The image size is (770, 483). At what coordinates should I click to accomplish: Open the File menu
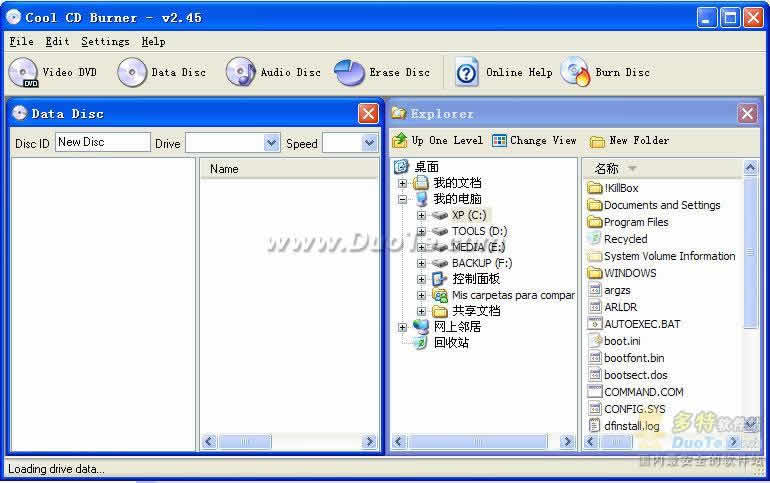pyautogui.click(x=22, y=42)
